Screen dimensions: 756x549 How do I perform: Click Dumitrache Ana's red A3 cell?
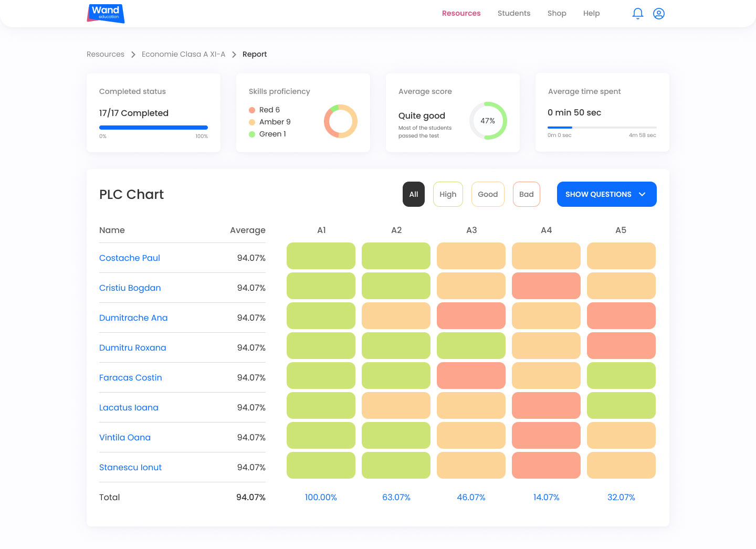471,316
